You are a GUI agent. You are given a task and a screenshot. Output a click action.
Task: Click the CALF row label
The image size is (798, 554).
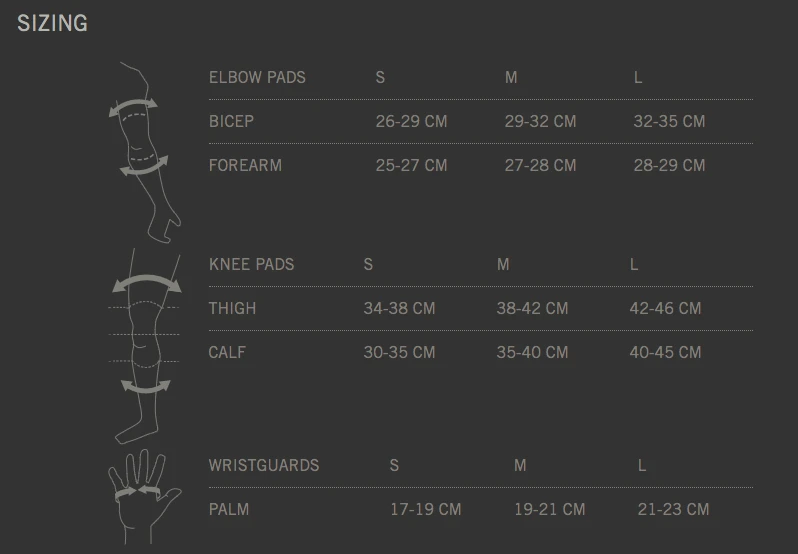coord(227,352)
